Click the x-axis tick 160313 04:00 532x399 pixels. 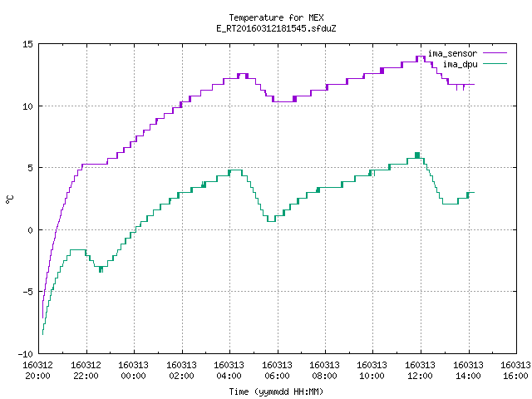tap(229, 370)
